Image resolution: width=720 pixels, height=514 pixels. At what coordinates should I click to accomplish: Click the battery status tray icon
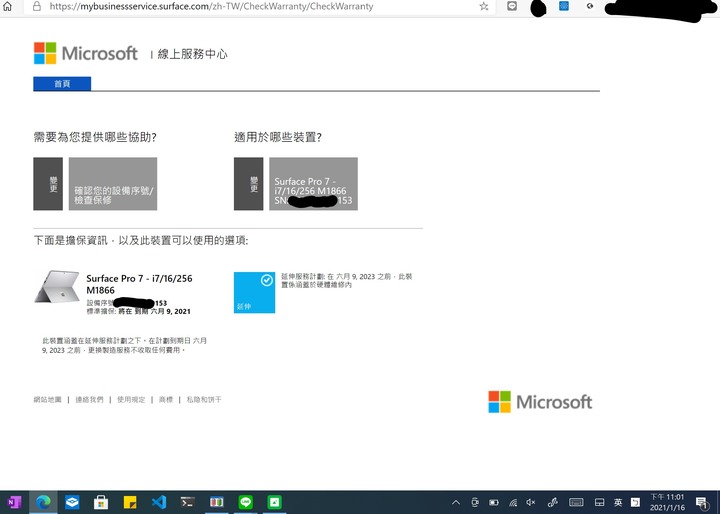494,503
